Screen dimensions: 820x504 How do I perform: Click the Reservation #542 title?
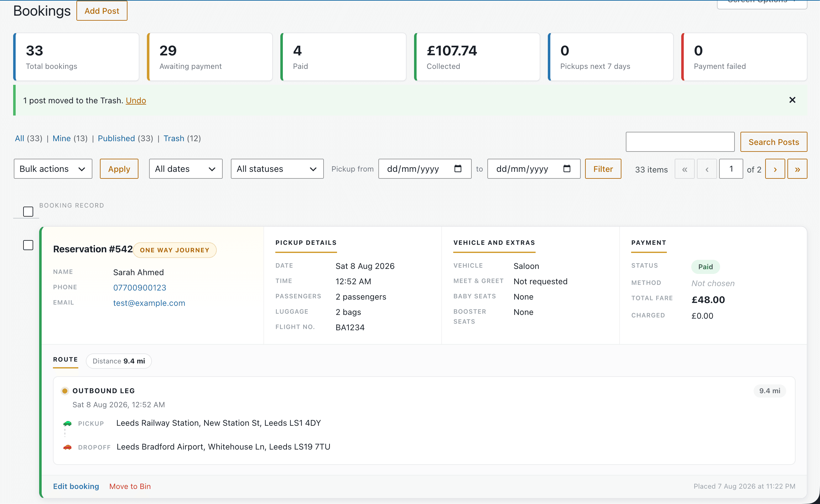point(93,249)
